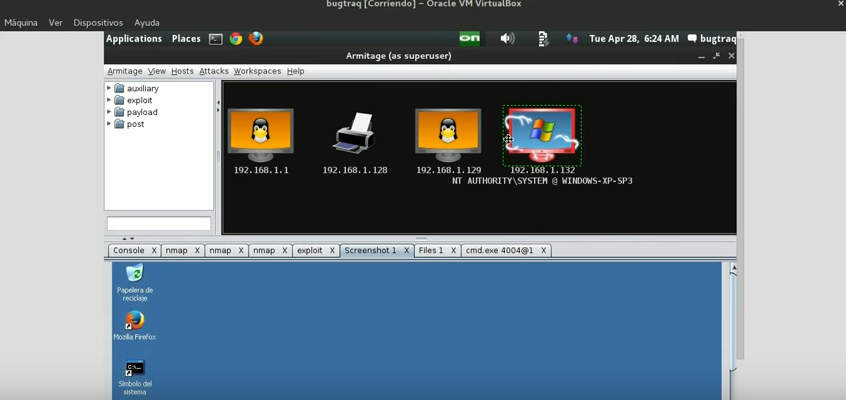The height and width of the screenshot is (400, 846).
Task: Expand the exploit module tree
Action: [x=109, y=100]
